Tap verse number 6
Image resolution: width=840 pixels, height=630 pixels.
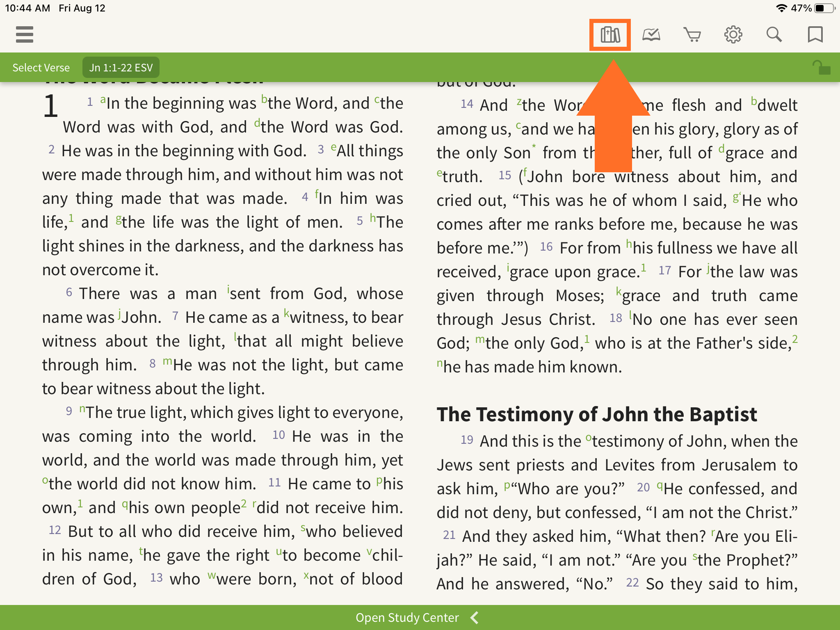69,292
